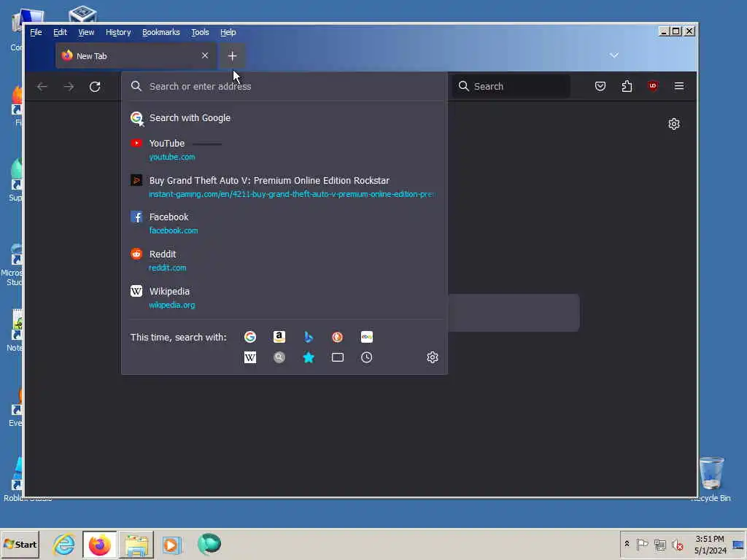Image resolution: width=747 pixels, height=560 pixels.
Task: Open the Wikipedia suggestion
Action: [x=285, y=297]
